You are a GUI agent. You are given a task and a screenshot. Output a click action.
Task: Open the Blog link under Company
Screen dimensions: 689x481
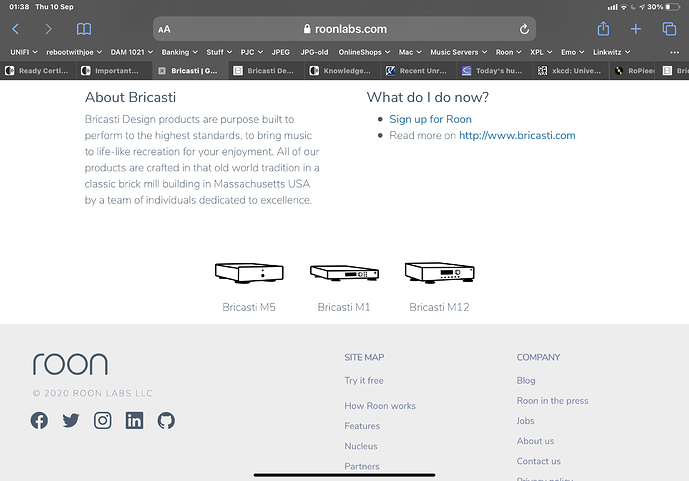(526, 380)
